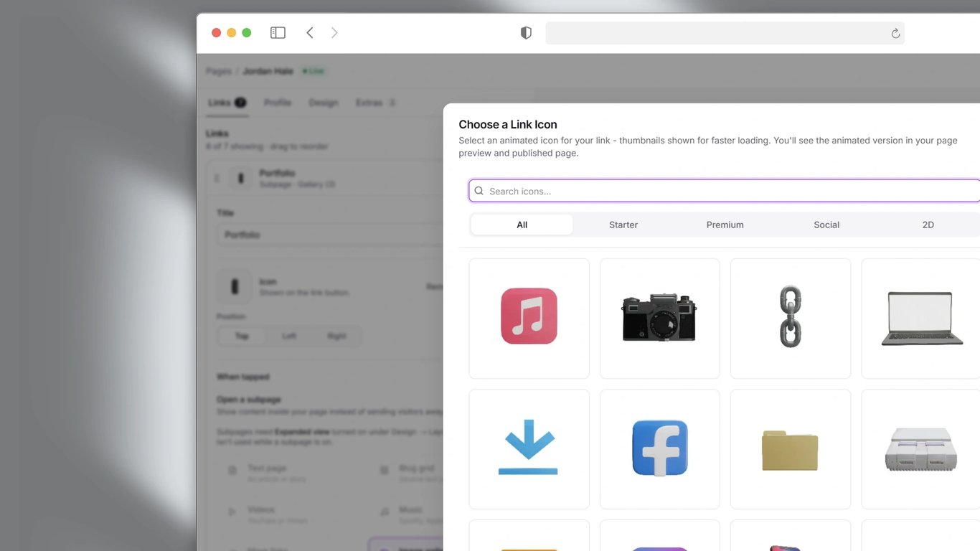Reload the page with the refresh icon
Image resolution: width=980 pixels, height=551 pixels.
click(895, 34)
